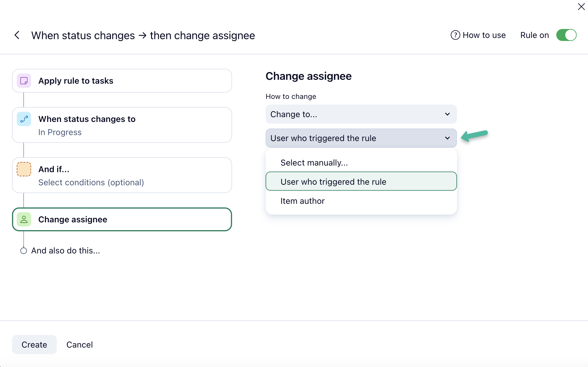Open the When status changes to step
The width and height of the screenshot is (588, 367).
pos(122,125)
